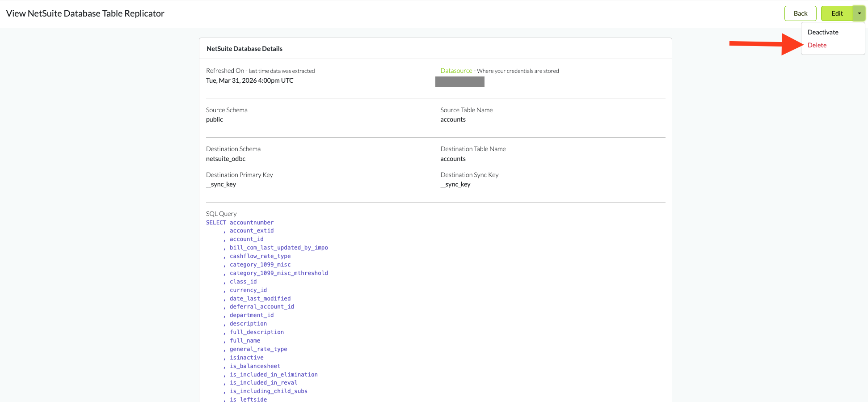Open the green Datasource link
This screenshot has width=868, height=402.
pos(456,71)
